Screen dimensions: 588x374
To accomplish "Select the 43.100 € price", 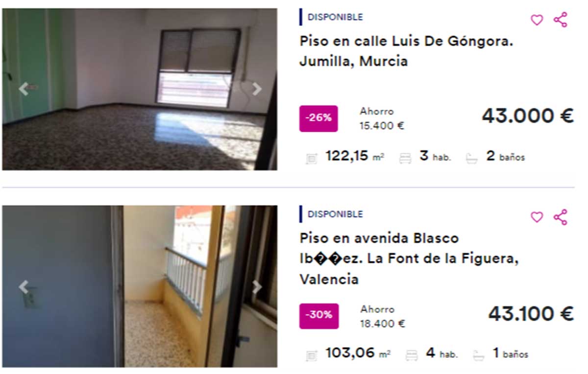I will (x=531, y=314).
